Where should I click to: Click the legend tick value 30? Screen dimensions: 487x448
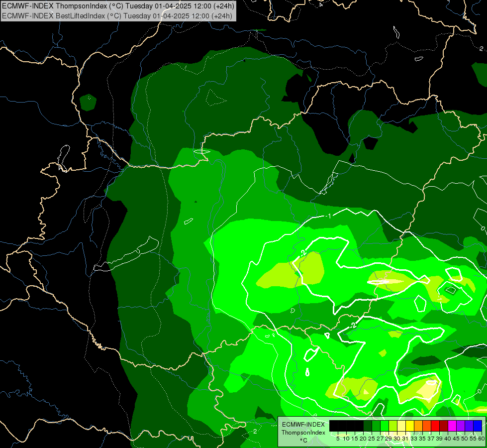(397, 439)
